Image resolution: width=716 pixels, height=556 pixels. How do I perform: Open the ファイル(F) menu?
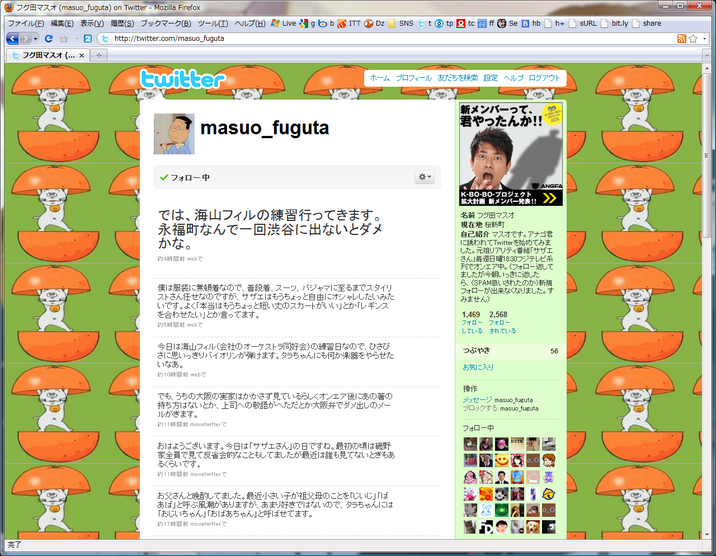click(x=26, y=23)
